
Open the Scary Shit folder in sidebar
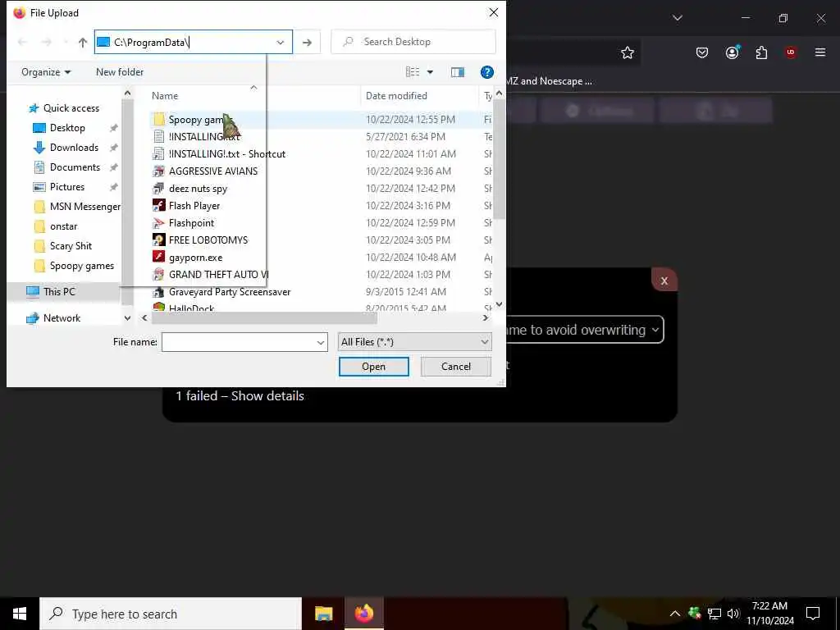(71, 246)
